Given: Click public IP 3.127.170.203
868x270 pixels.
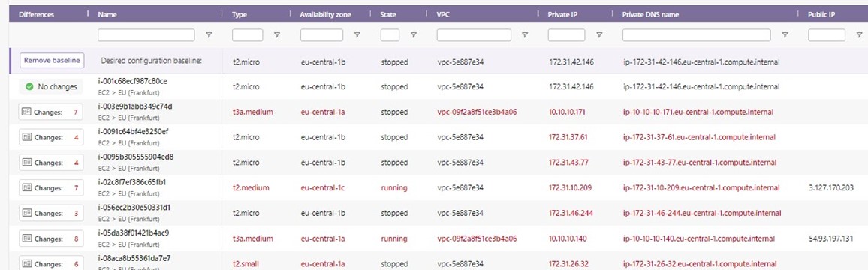Looking at the screenshot, I should [x=830, y=188].
